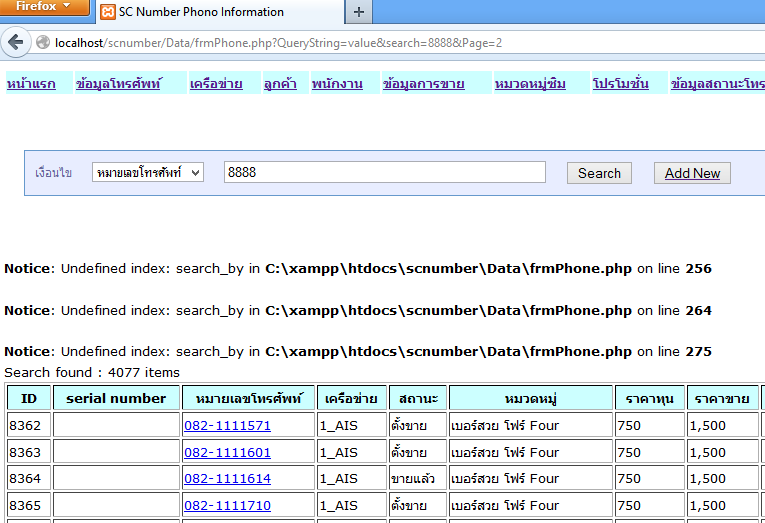The width and height of the screenshot is (765, 523).
Task: Open phone number link 082-1111601
Action: [227, 452]
